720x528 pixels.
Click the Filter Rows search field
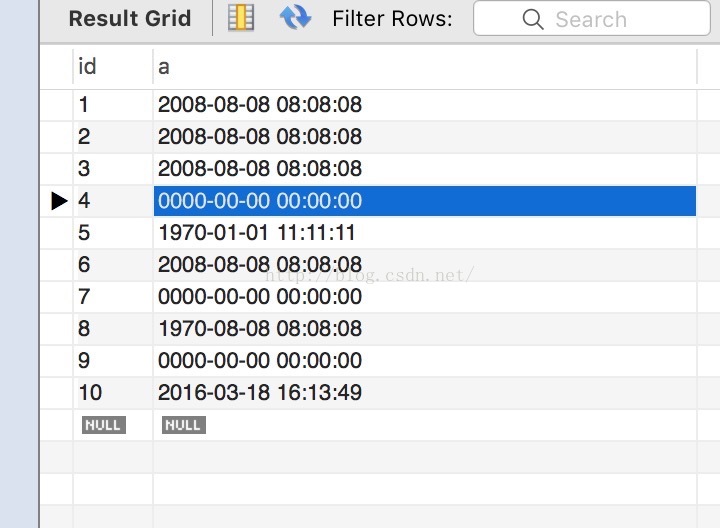(x=591, y=18)
